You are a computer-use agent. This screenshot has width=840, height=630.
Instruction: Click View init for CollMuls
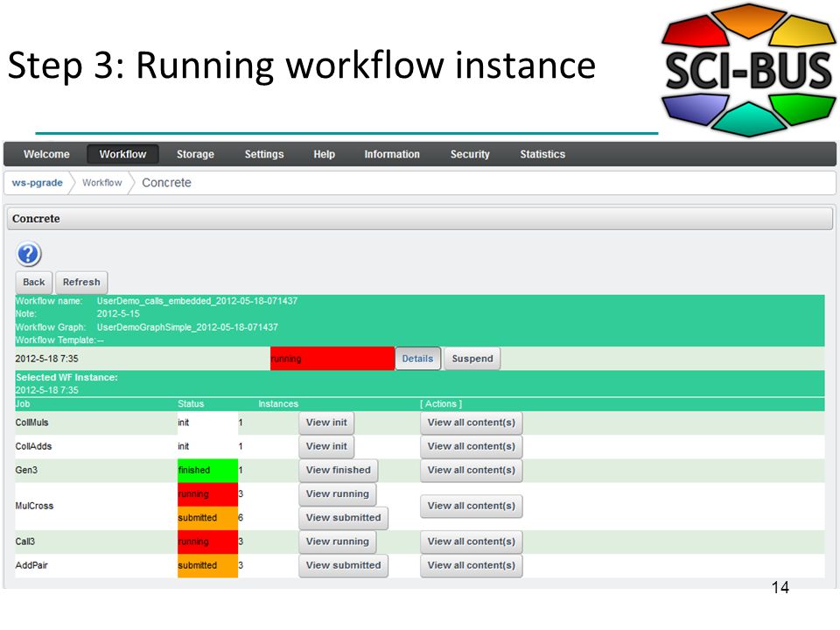click(326, 423)
